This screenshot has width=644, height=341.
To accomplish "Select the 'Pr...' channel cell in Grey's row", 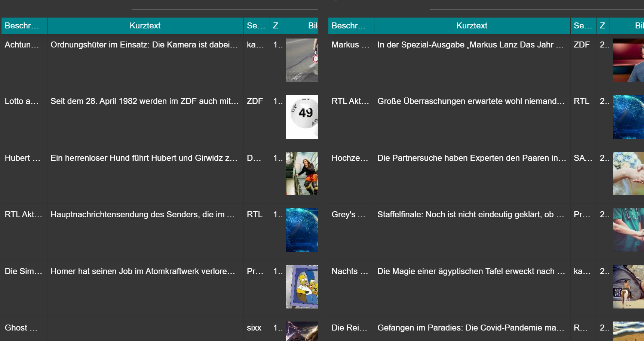I will (583, 232).
